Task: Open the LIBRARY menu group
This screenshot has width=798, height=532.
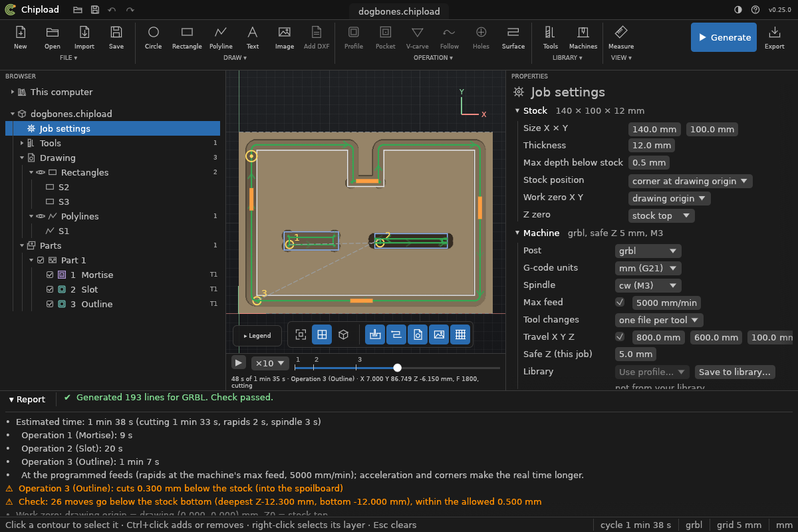Action: point(567,58)
